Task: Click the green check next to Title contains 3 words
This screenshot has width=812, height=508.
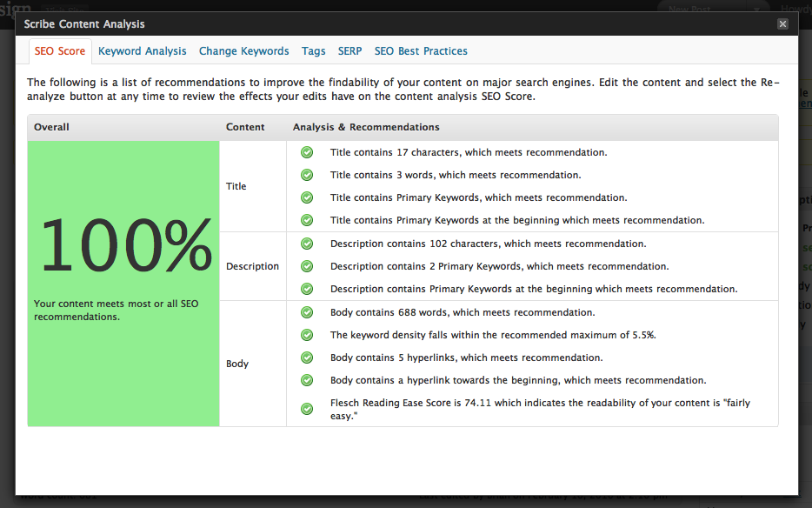Action: pos(307,175)
